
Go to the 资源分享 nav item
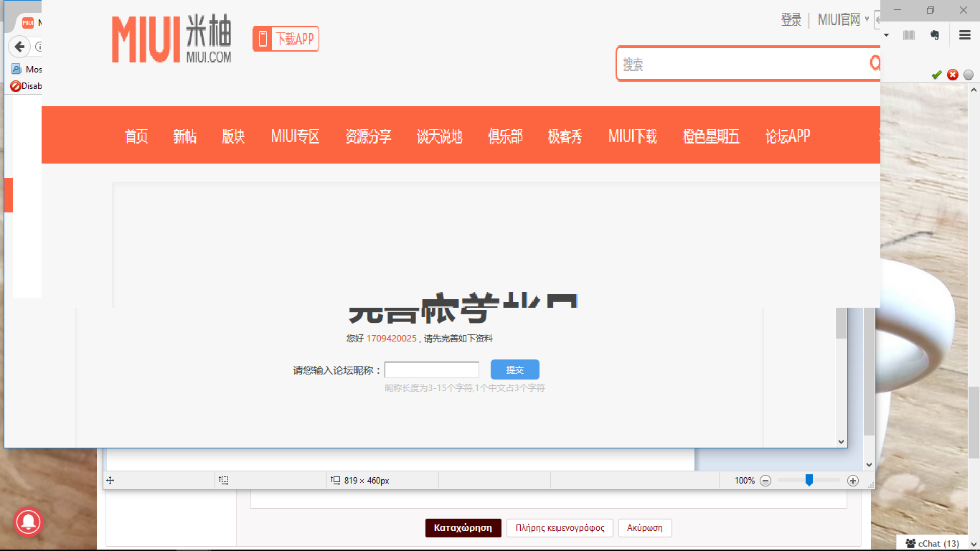[x=368, y=136]
